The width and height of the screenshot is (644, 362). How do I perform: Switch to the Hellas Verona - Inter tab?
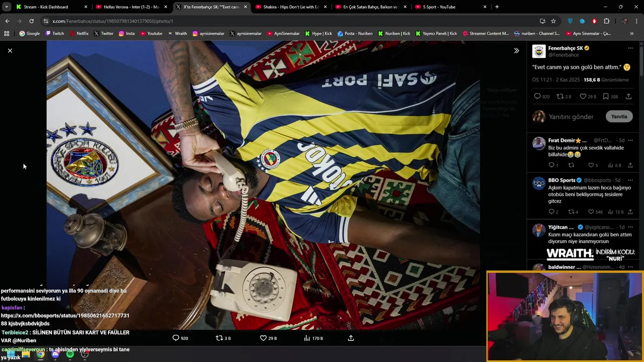[x=131, y=7]
